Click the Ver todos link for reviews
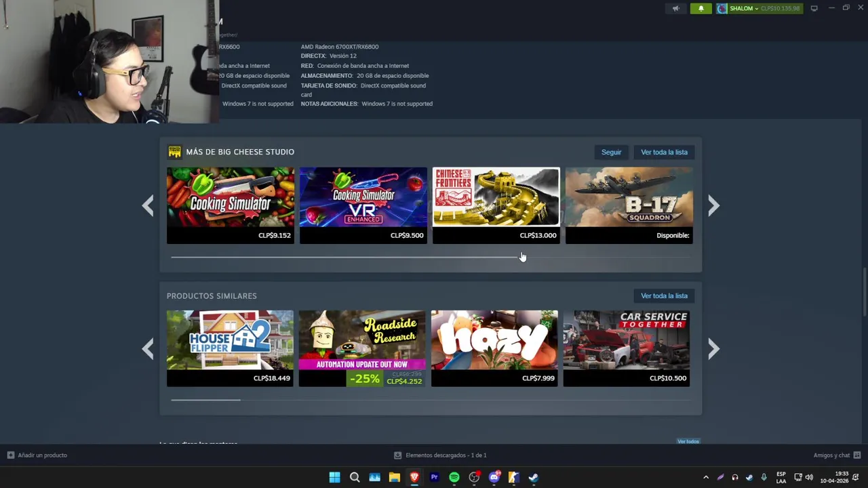This screenshot has width=868, height=488. [x=688, y=441]
